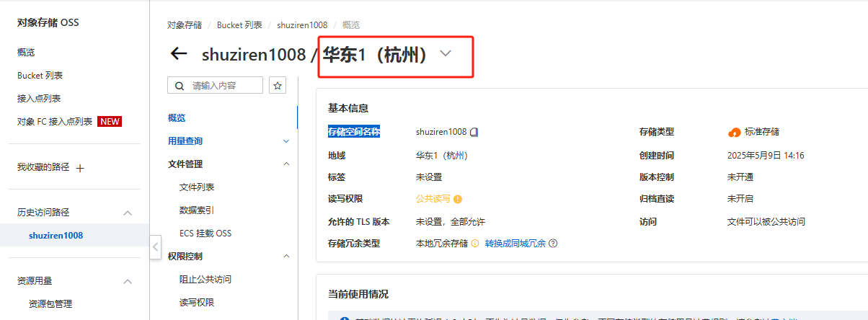Open 概览 in the left OSS sidebar
The width and height of the screenshot is (868, 320).
(x=26, y=53)
